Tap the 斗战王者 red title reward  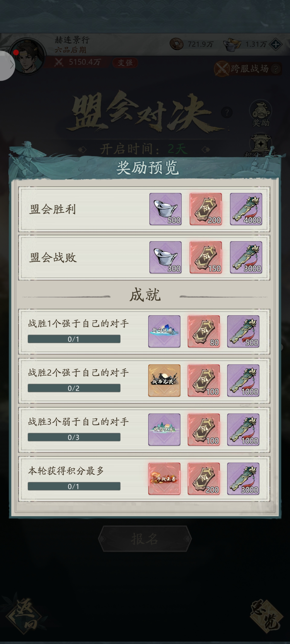tap(164, 479)
